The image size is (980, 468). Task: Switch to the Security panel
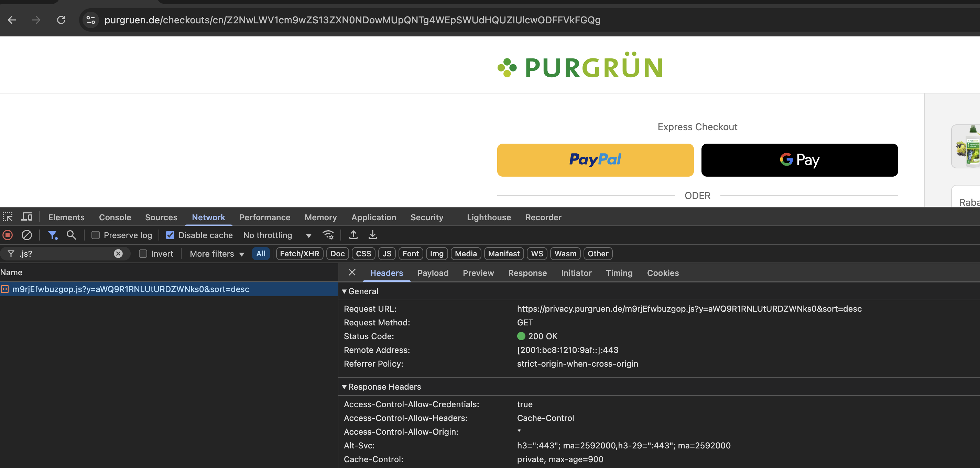pos(427,217)
